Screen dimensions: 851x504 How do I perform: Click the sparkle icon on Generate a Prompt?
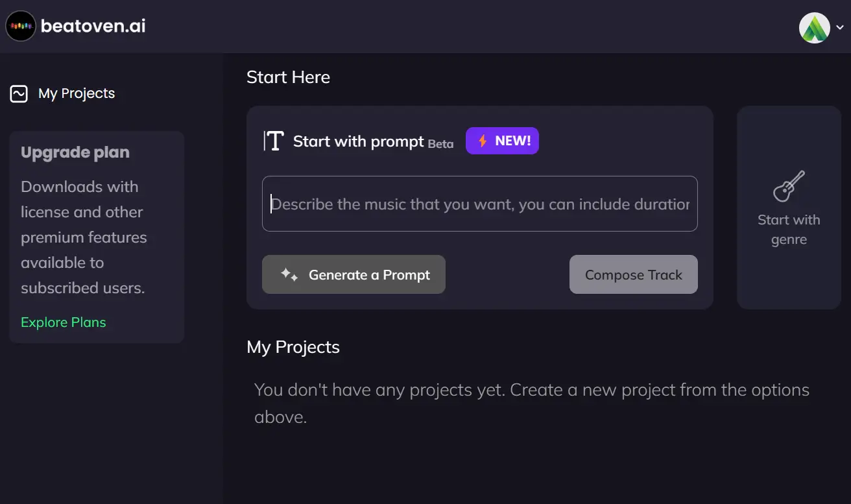[289, 274]
